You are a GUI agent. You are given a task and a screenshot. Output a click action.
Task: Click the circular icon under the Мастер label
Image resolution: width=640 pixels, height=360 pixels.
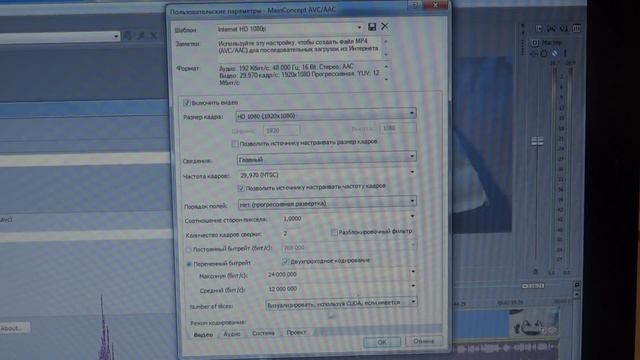point(544,53)
